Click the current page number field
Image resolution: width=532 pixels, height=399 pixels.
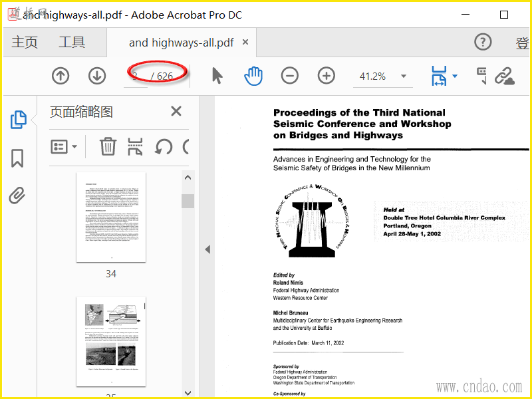[x=136, y=76]
